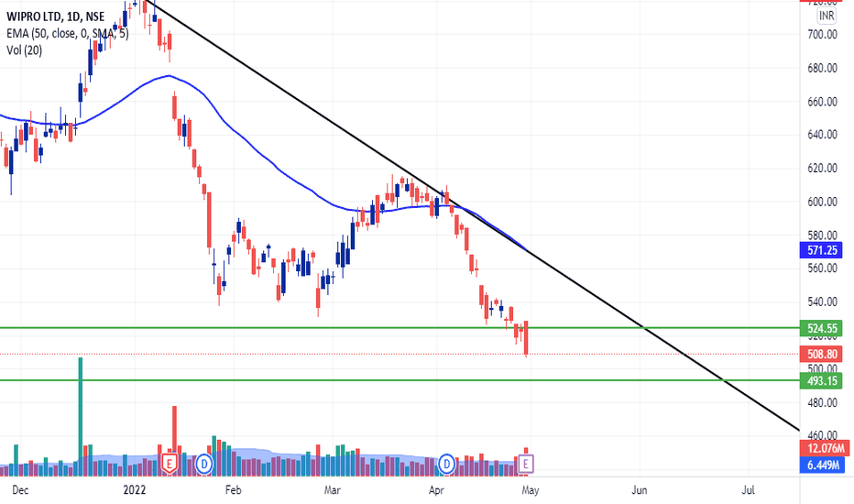The image size is (854, 504).
Task: Click the Feb label on time axis
Action: point(233,490)
